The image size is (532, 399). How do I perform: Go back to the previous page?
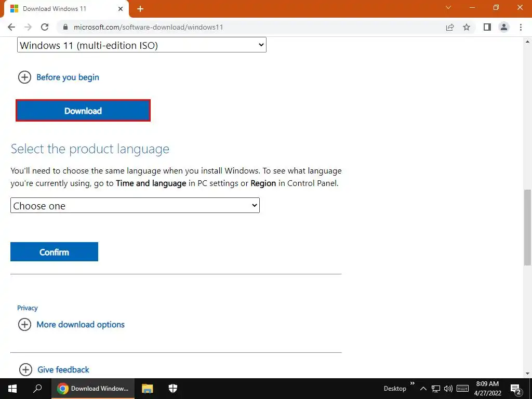click(11, 27)
